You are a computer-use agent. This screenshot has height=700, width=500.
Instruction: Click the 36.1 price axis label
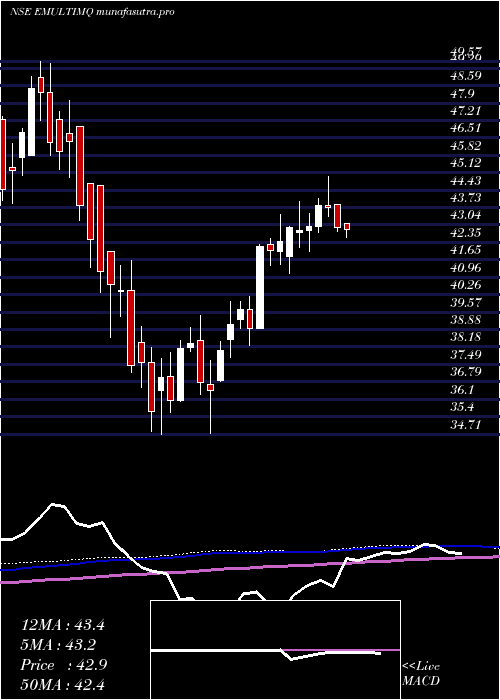coord(462,389)
